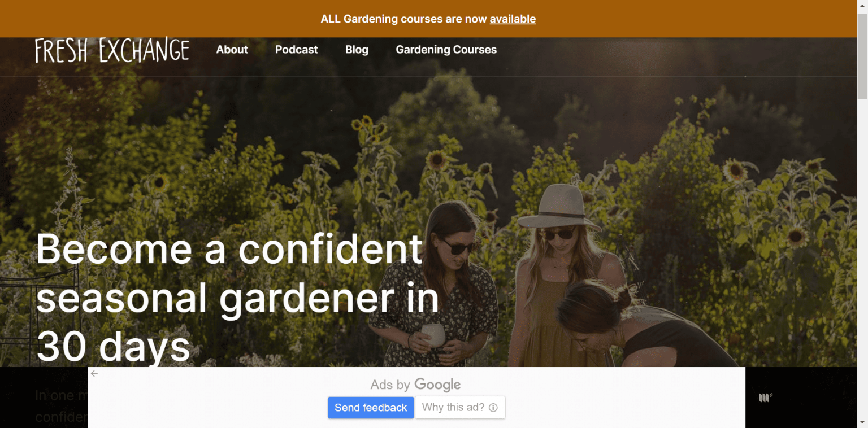Screen dimensions: 868x428
Task: Click the Google logo in the ad panel
Action: tap(437, 385)
